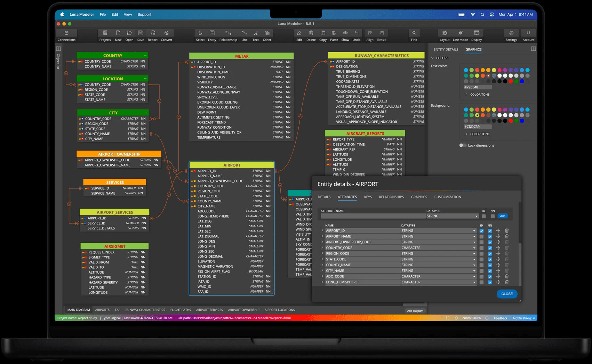Click the Projects toolbar icon
Screen dimensions: 592x364
(x=105, y=33)
